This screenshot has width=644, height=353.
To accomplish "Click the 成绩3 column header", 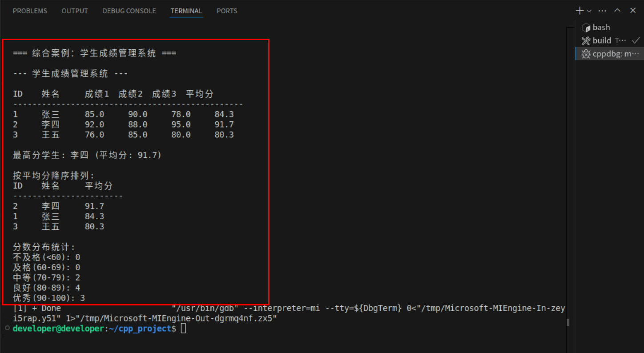I will [164, 94].
